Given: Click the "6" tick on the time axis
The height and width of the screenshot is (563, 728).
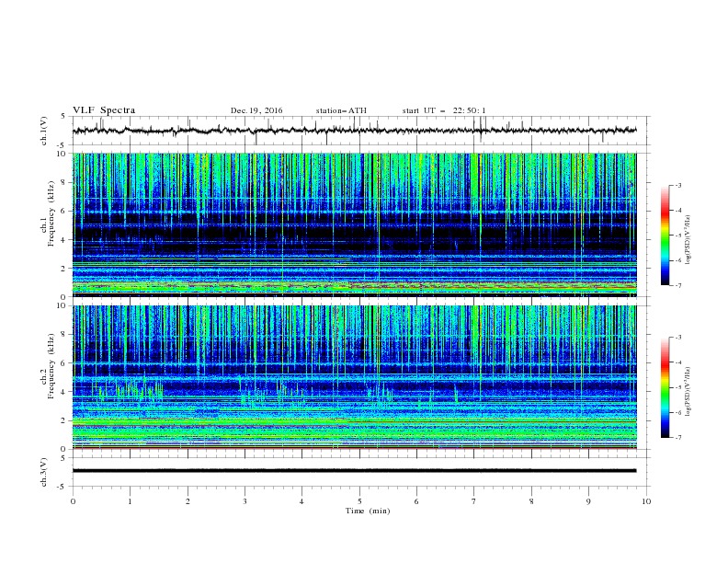Looking at the screenshot, I should (416, 501).
